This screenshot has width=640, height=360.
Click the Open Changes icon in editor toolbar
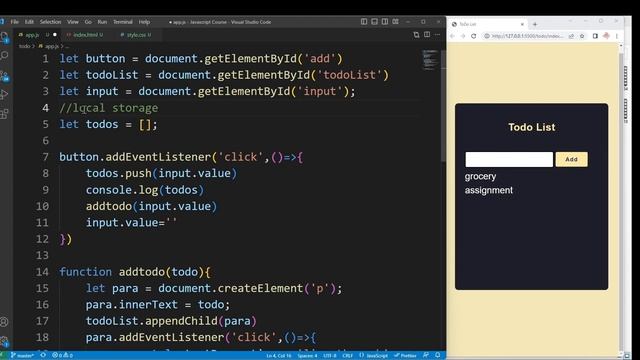416,35
